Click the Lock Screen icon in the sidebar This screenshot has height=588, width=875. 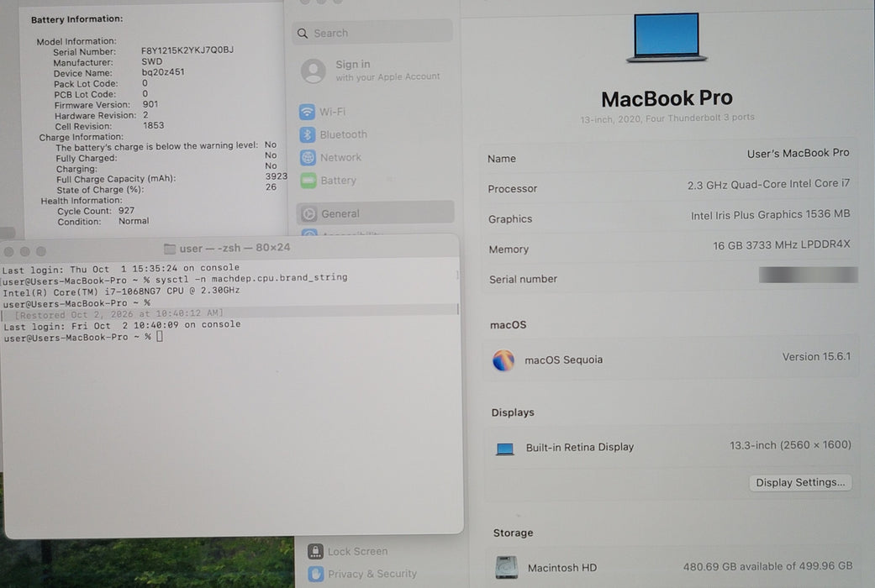coord(315,551)
